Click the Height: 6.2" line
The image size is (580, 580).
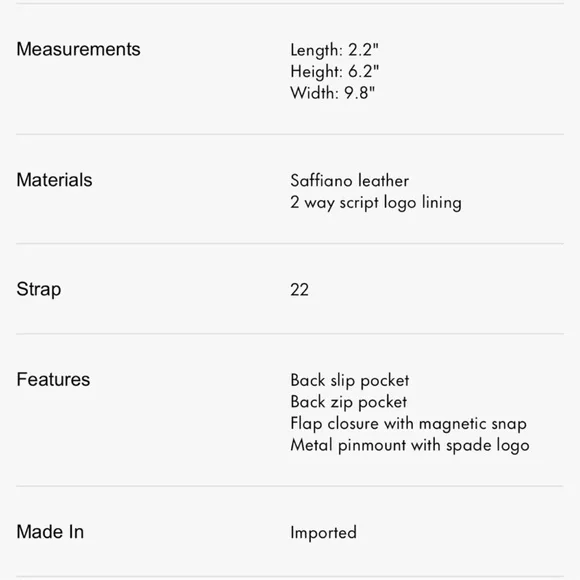coord(335,71)
